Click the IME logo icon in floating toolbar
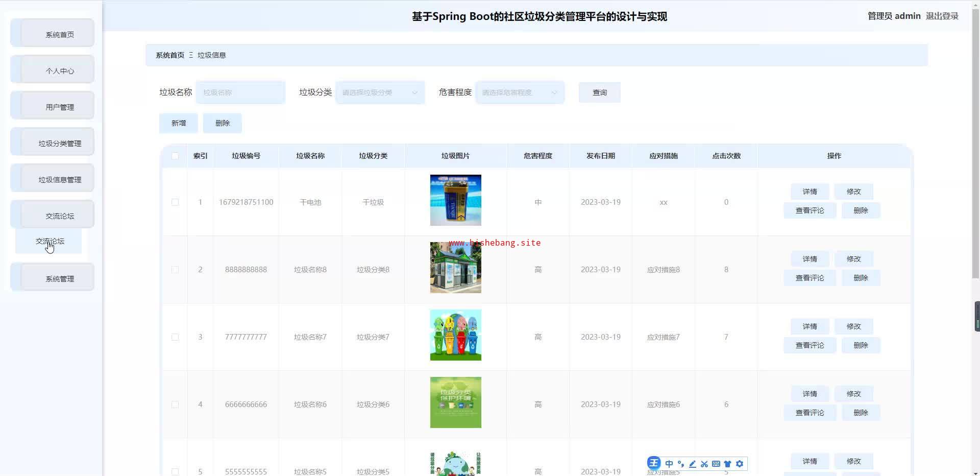Image resolution: width=980 pixels, height=476 pixels. (x=654, y=463)
